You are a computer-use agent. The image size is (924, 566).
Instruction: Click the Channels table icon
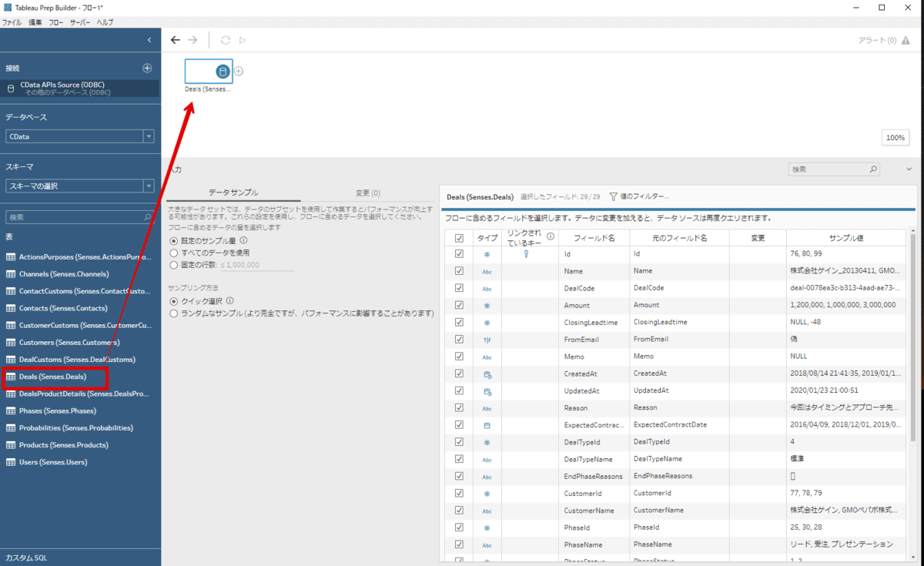click(x=11, y=274)
